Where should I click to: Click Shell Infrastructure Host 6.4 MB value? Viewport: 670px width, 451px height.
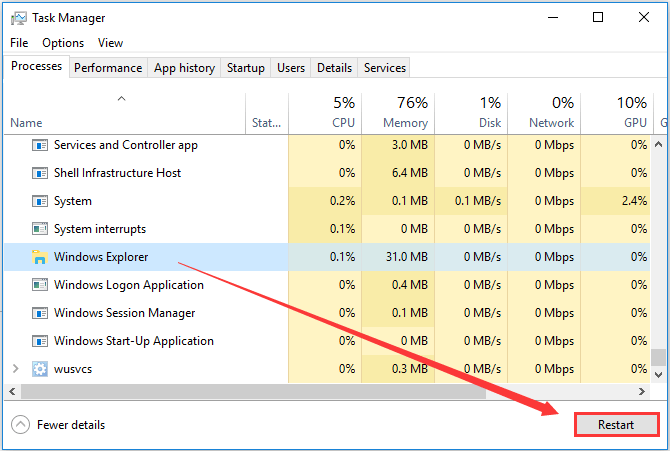point(410,173)
